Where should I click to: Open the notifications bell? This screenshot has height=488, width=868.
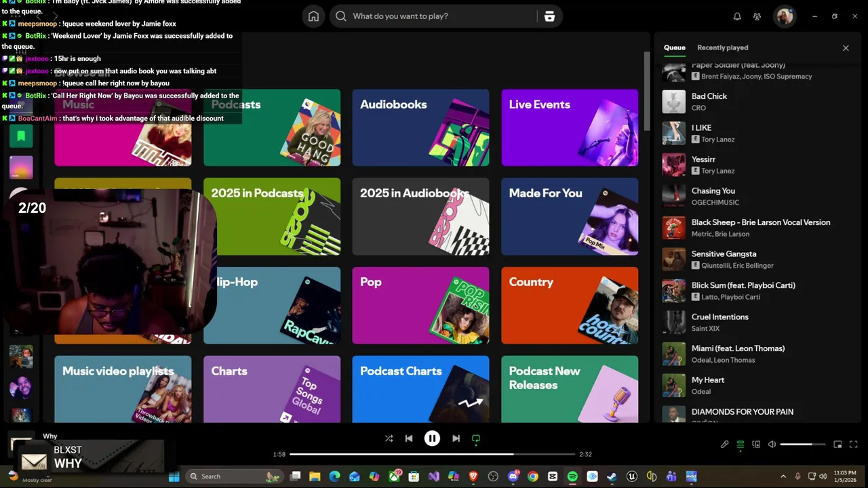click(737, 16)
